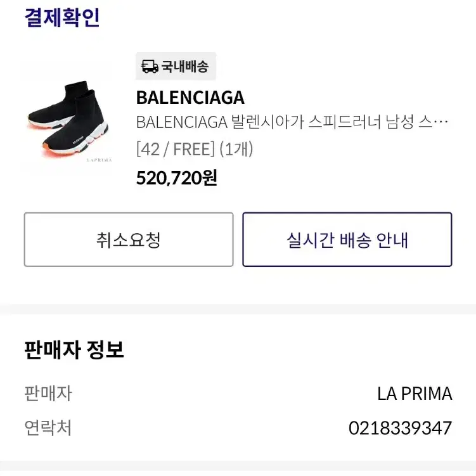This screenshot has width=476, height=476.
Task: Click the 판매자 seller label
Action: tap(48, 394)
